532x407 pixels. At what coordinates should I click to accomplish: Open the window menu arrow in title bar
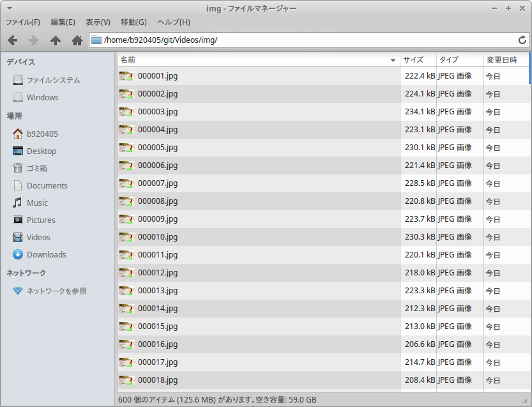pyautogui.click(x=10, y=8)
